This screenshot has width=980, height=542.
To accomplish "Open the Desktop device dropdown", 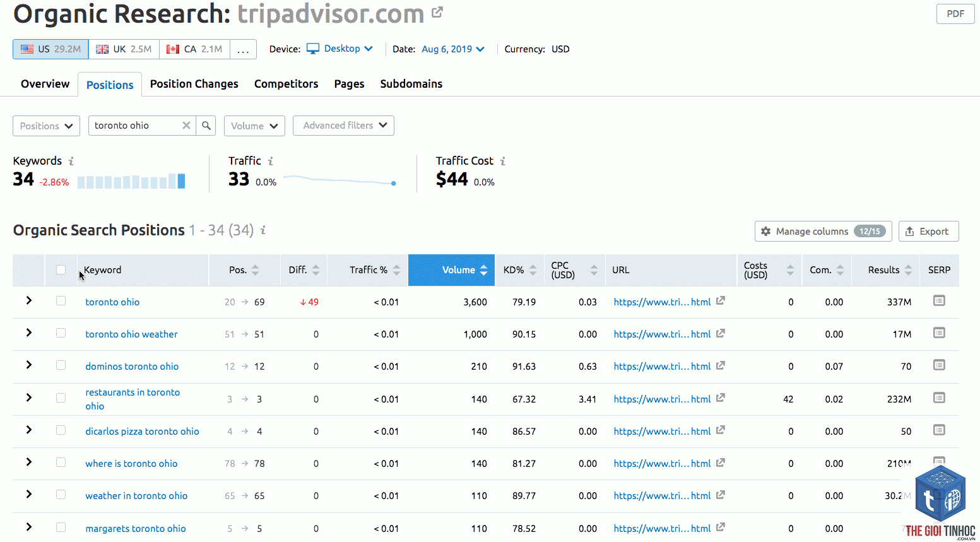I will click(340, 49).
